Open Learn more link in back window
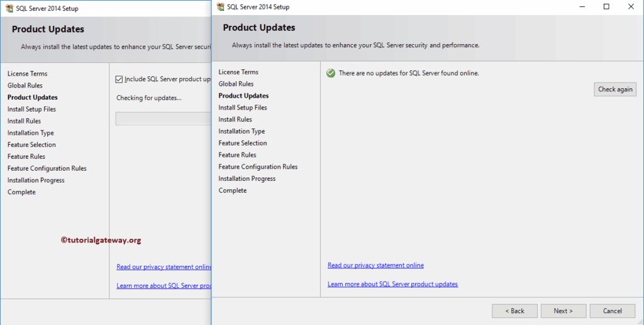Image resolution: width=644 pixels, height=325 pixels. tap(164, 286)
